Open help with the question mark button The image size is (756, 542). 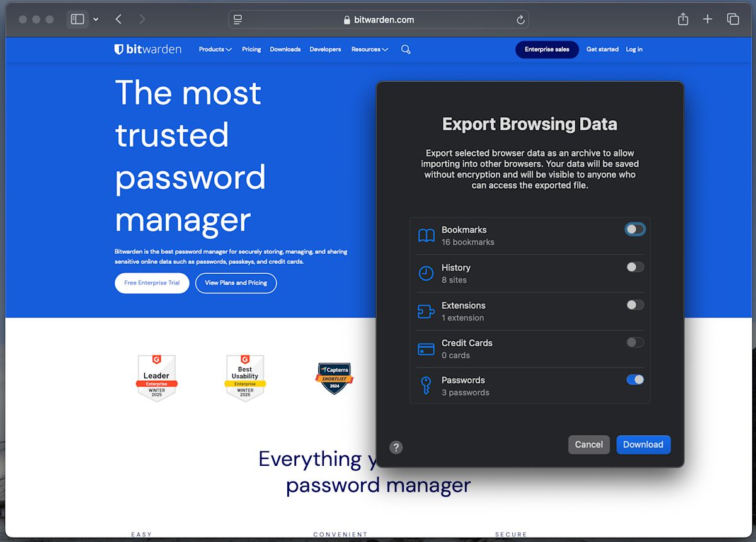click(396, 448)
